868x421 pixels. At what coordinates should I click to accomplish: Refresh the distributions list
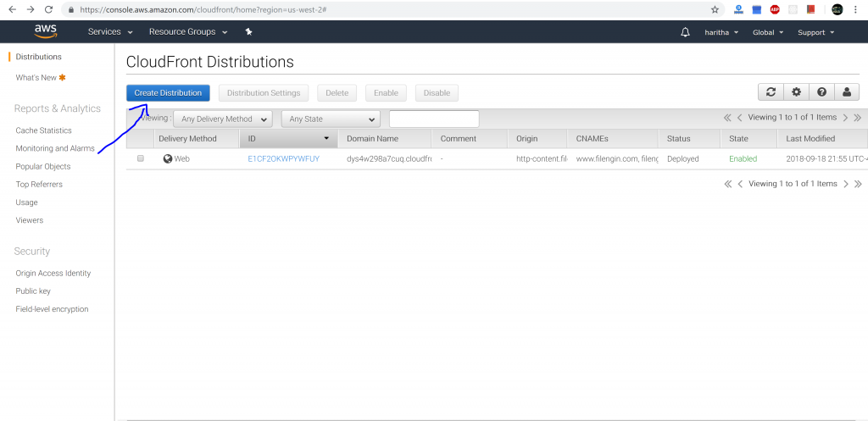point(771,92)
